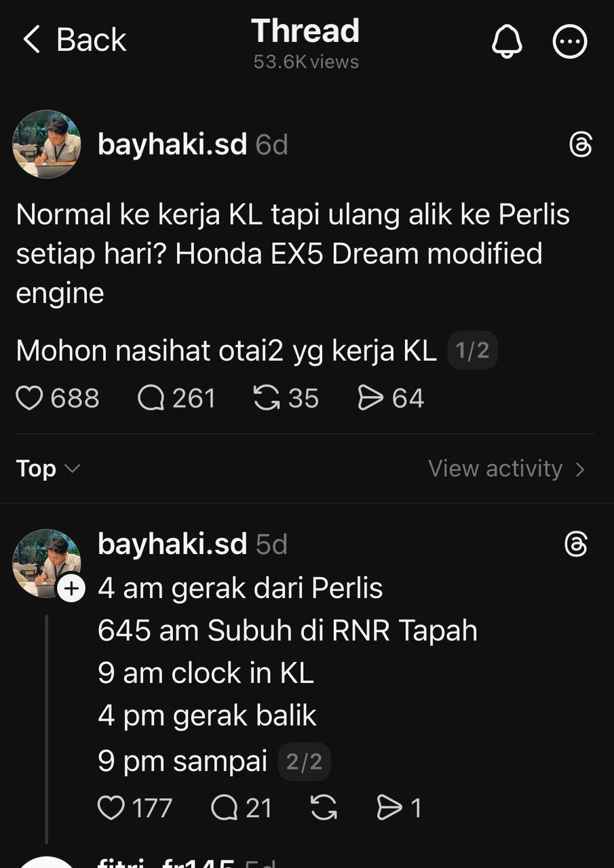Screen dimensions: 614x868
Task: Follow bayhaki.sd via the plus badge
Action: click(x=71, y=589)
